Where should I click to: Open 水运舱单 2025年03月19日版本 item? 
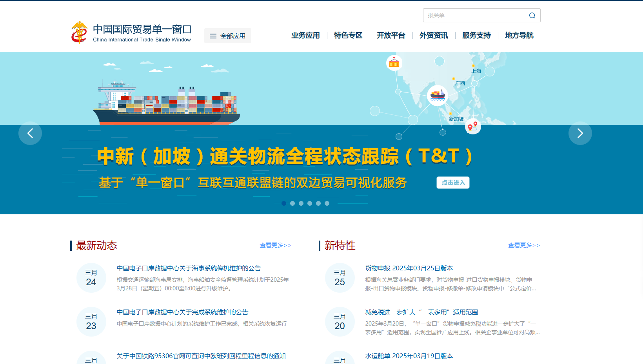409,356
